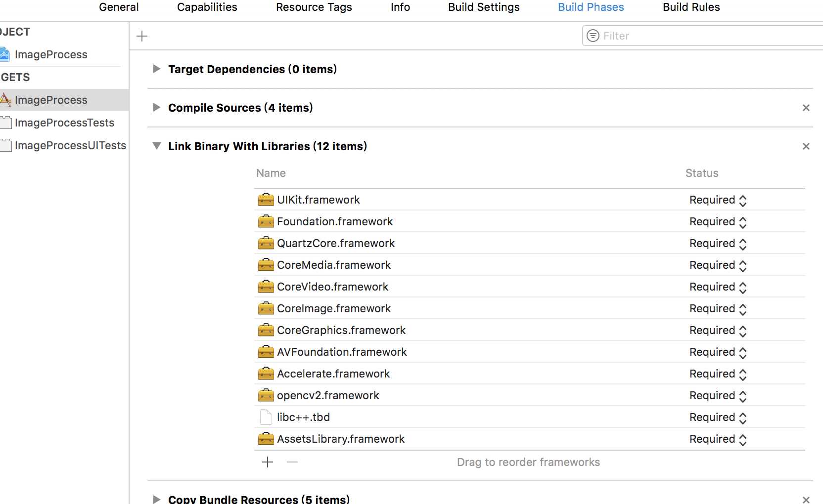Delete the Compile Sources build phase
Viewport: 823px width, 504px height.
click(x=806, y=108)
